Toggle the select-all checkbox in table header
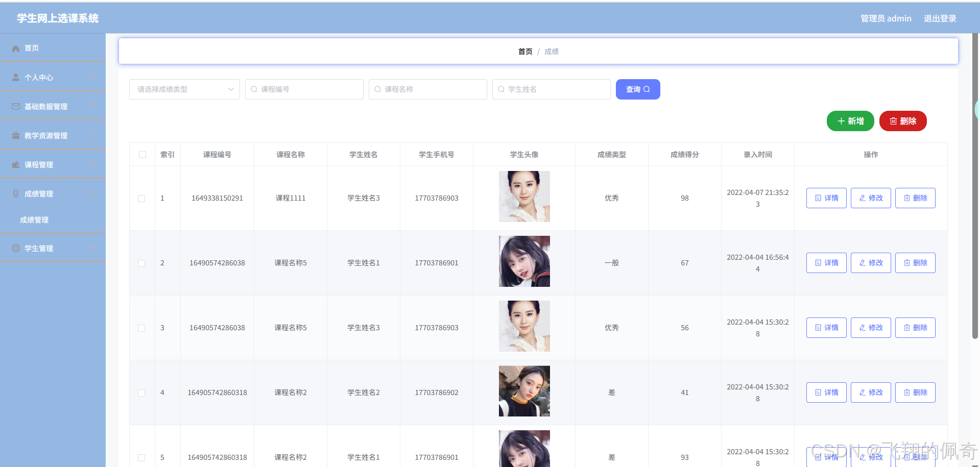Image resolution: width=980 pixels, height=467 pixels. 142,155
